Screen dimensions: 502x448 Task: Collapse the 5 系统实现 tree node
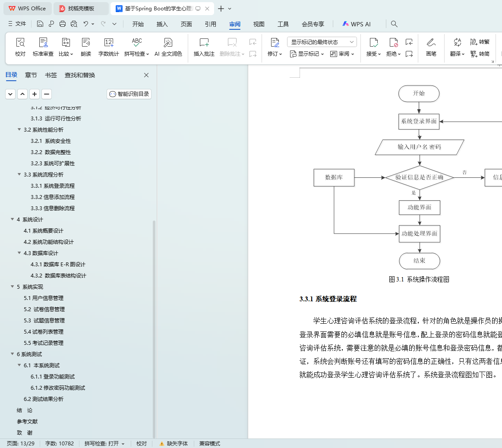12,286
